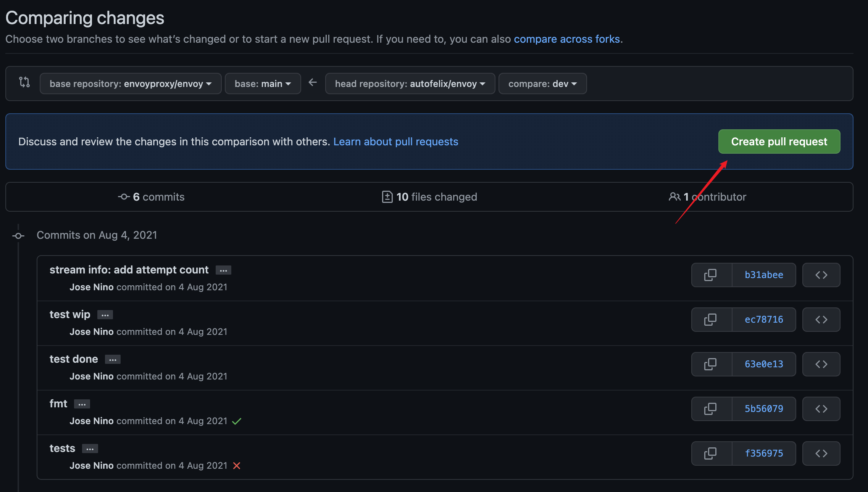Screen dimensions: 868x492
Task: Expand the 'test done' commit message ellipsis
Action: point(113,360)
